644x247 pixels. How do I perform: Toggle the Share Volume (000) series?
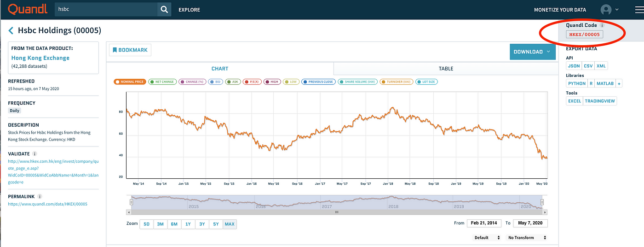(x=358, y=82)
